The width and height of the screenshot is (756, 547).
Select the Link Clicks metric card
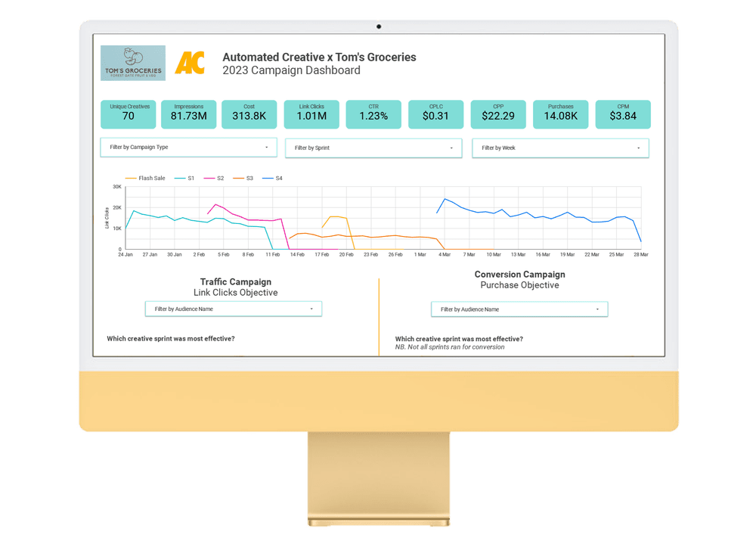click(x=311, y=113)
